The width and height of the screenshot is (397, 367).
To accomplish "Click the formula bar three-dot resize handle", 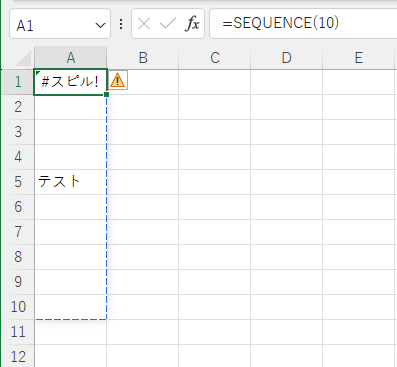I will point(121,24).
